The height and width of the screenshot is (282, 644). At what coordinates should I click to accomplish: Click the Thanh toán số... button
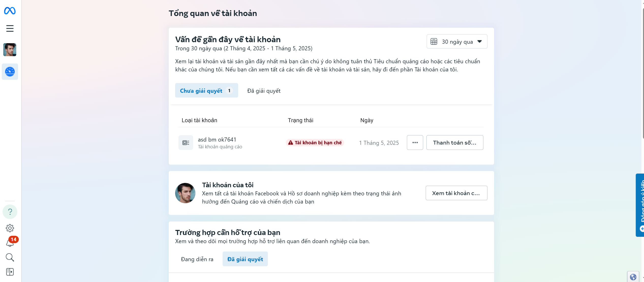point(455,143)
